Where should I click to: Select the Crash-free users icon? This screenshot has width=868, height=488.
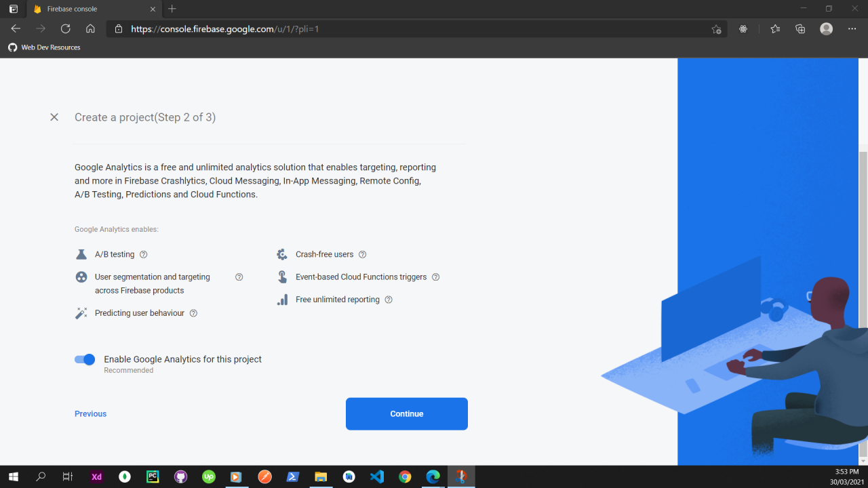pyautogui.click(x=282, y=253)
